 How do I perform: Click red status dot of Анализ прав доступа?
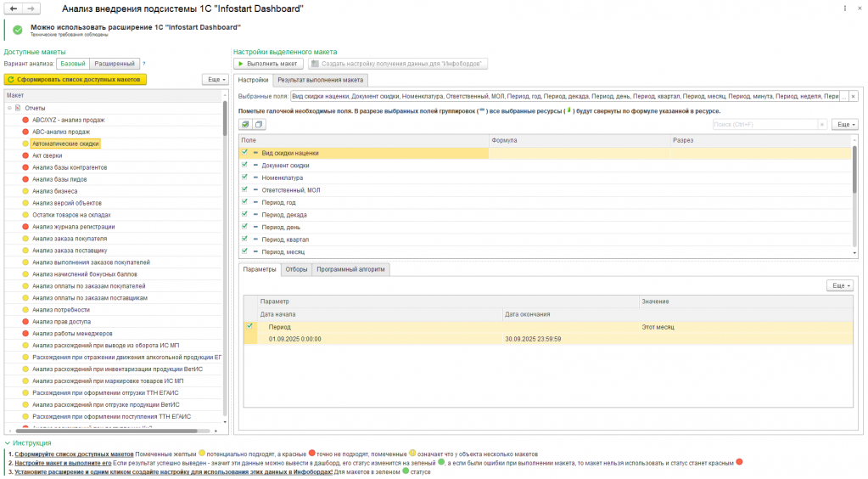(x=25, y=322)
